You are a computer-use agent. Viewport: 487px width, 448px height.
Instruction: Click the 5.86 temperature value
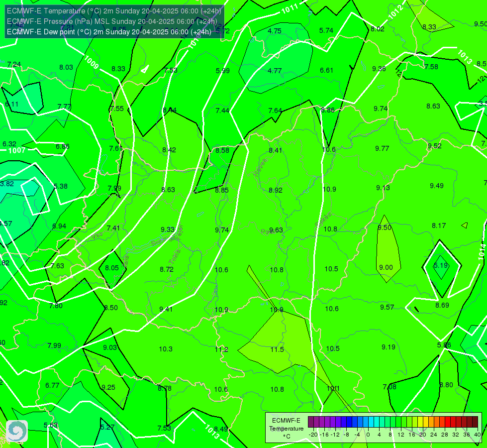tap(444, 345)
